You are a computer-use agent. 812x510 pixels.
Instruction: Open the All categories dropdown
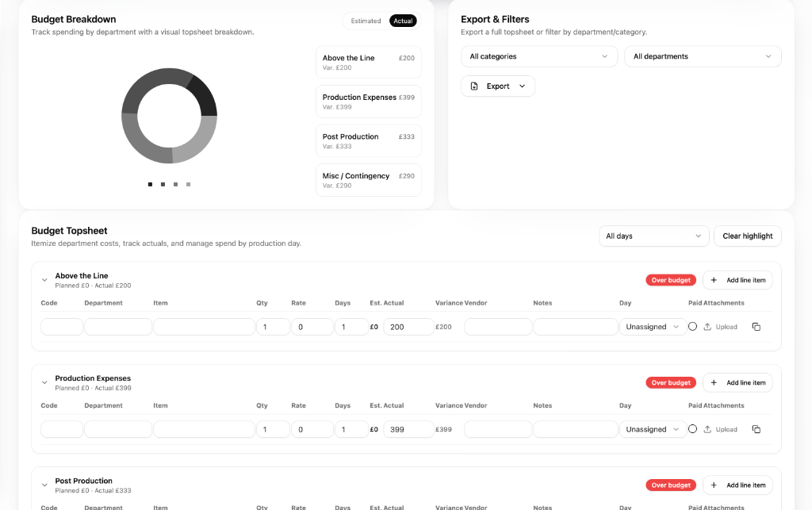pos(539,56)
